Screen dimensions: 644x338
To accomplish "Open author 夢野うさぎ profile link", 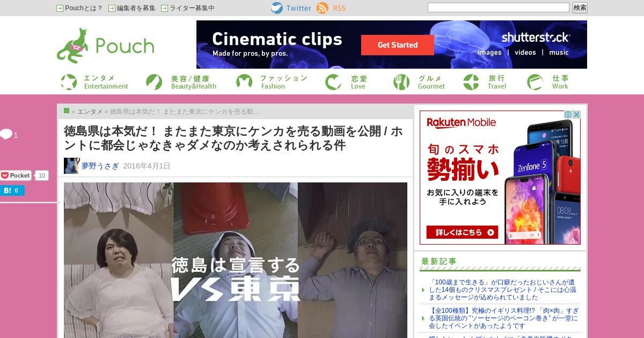I will click(x=100, y=166).
